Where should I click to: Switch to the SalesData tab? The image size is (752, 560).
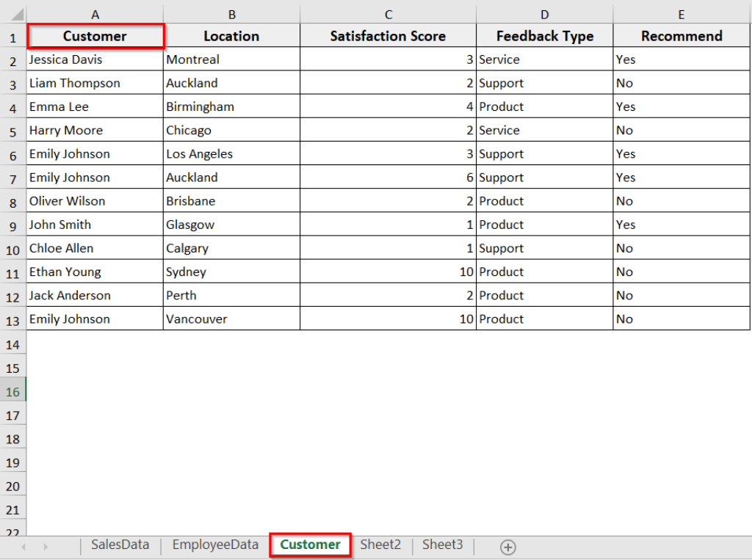120,545
